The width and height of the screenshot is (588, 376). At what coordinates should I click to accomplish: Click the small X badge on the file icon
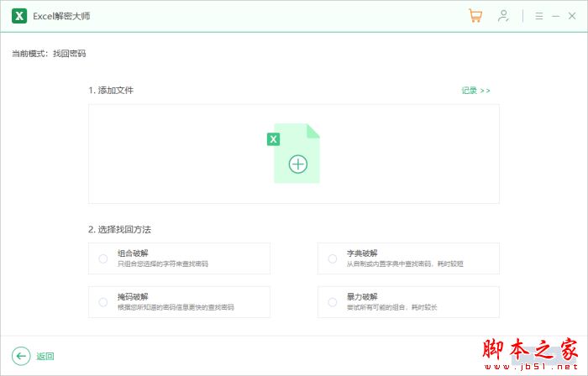pyautogui.click(x=273, y=139)
